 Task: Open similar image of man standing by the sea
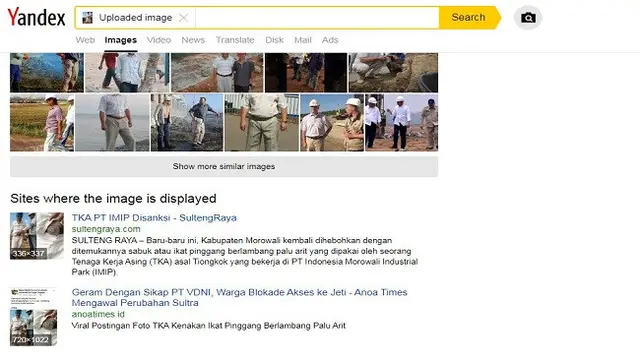coord(112,123)
